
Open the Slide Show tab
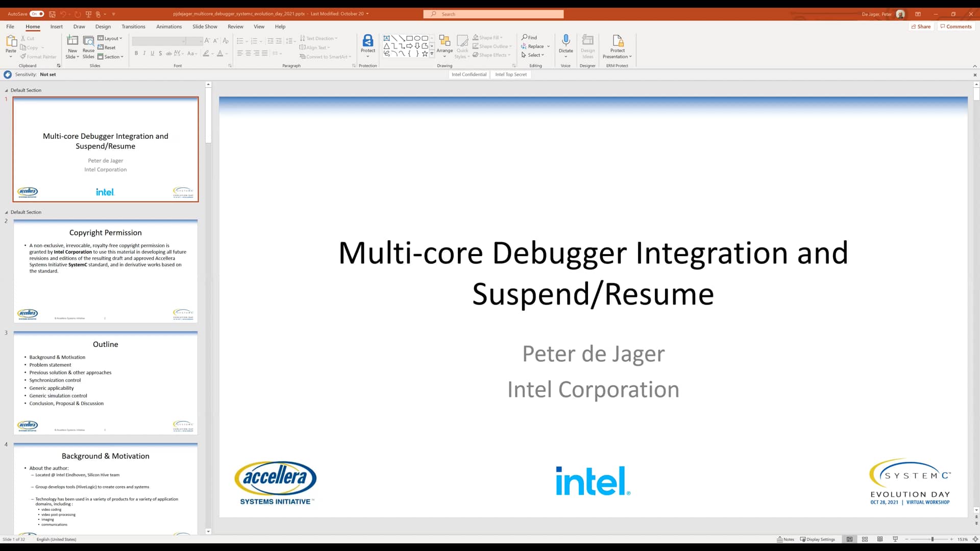(x=205, y=27)
